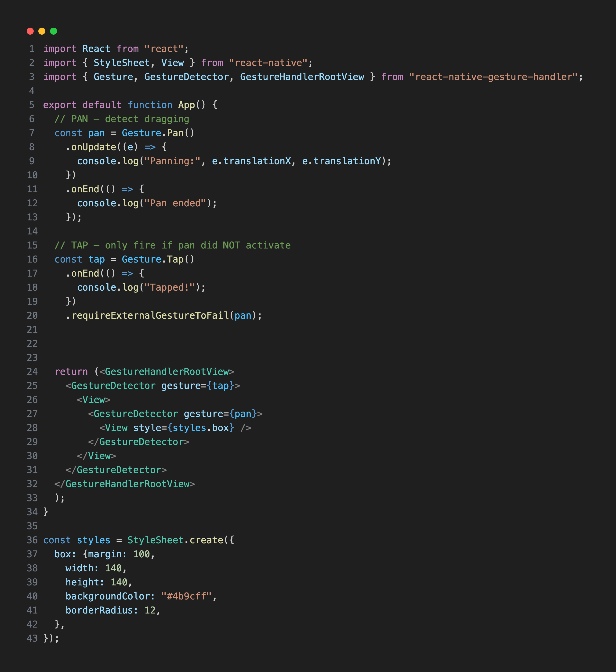
Task: Select line number 7 in the gutter
Action: click(x=32, y=133)
